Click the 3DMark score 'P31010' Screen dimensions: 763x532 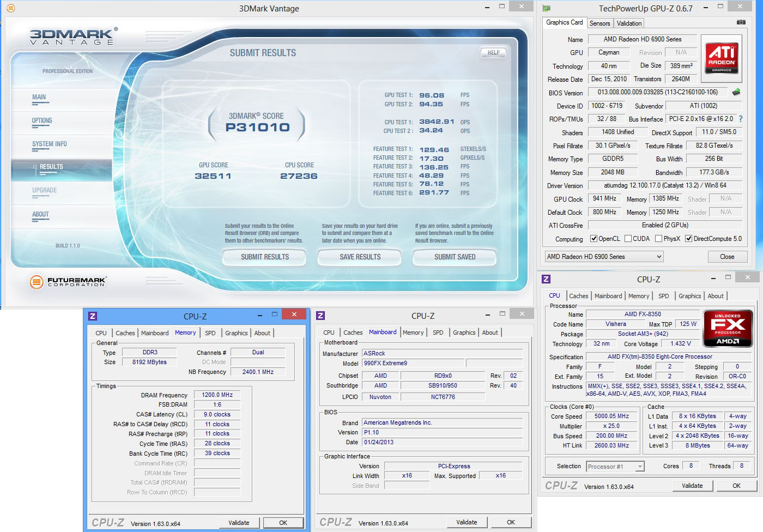tap(258, 128)
